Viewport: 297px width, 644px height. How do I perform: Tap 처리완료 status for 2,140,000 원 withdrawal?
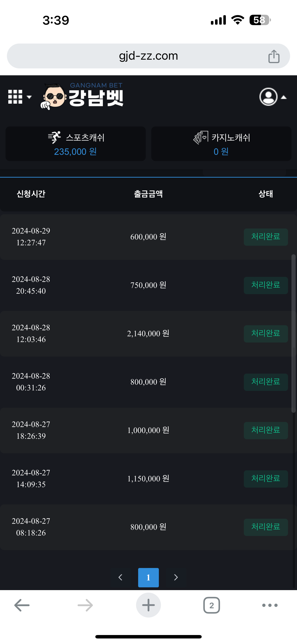click(265, 334)
